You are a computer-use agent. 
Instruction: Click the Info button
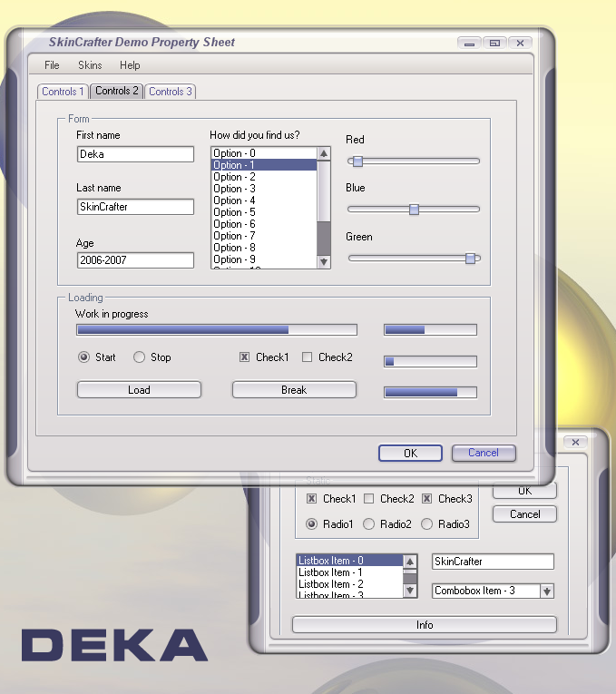(x=425, y=625)
